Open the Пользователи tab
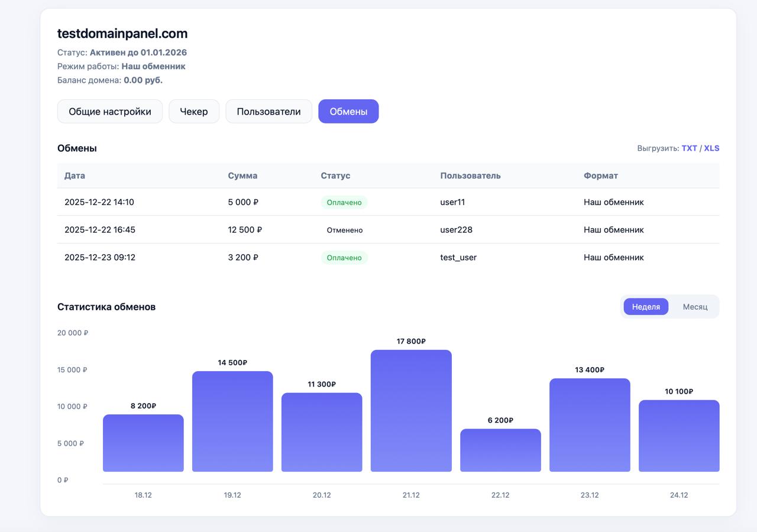This screenshot has height=532, width=757. 268,112
